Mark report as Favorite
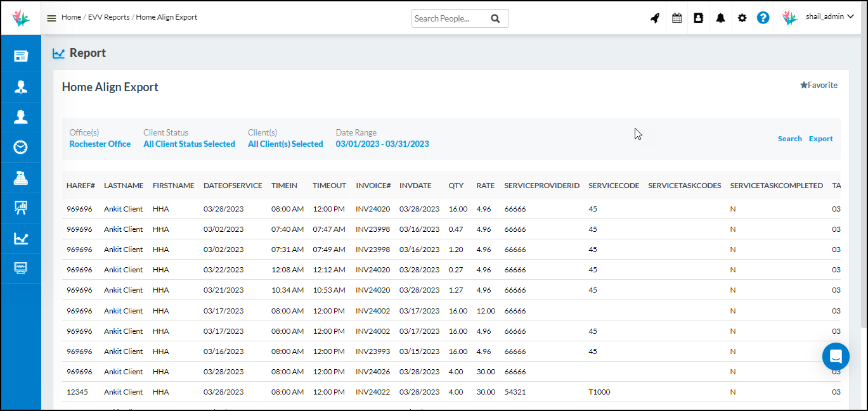The width and height of the screenshot is (868, 411). pyautogui.click(x=819, y=85)
